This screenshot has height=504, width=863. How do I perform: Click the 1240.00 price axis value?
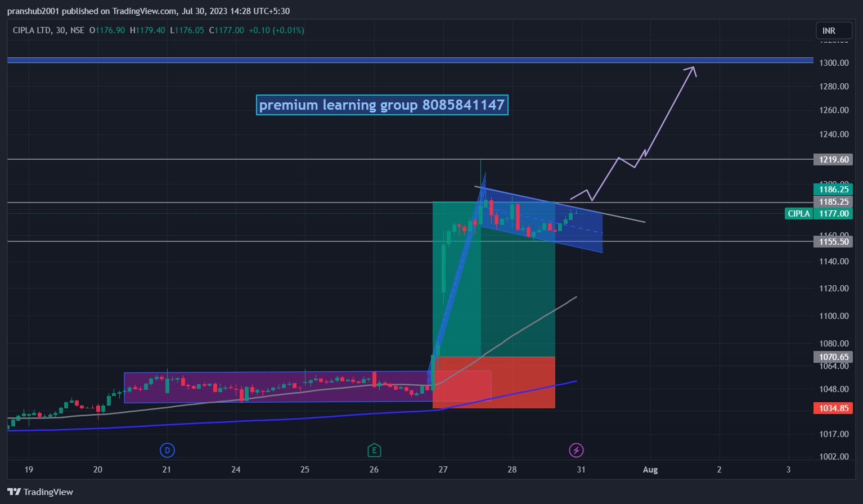(834, 134)
